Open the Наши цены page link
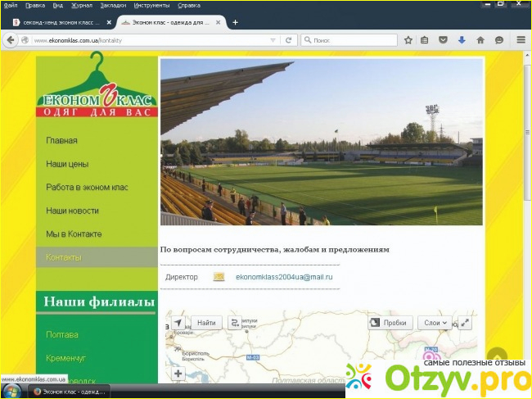Viewport: 532px width, 399px height. [x=67, y=164]
